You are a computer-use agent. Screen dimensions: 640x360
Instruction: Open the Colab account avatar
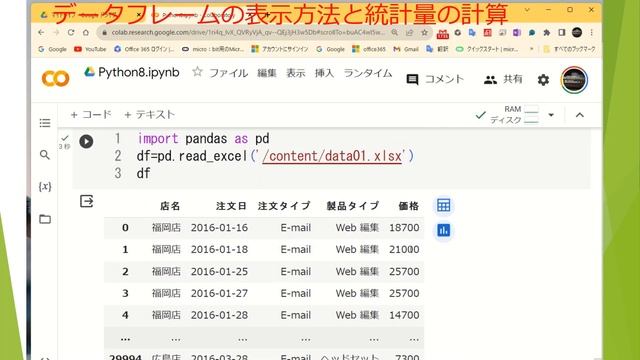tap(574, 80)
